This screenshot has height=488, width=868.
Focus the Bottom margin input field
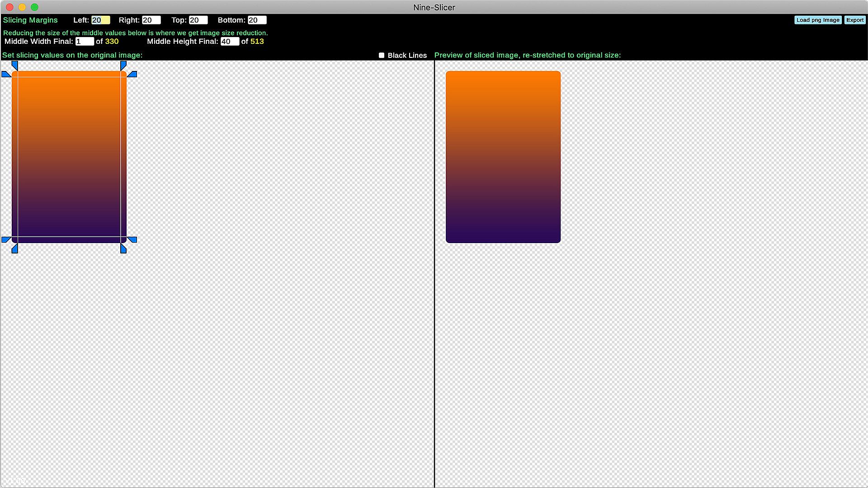[x=257, y=20]
